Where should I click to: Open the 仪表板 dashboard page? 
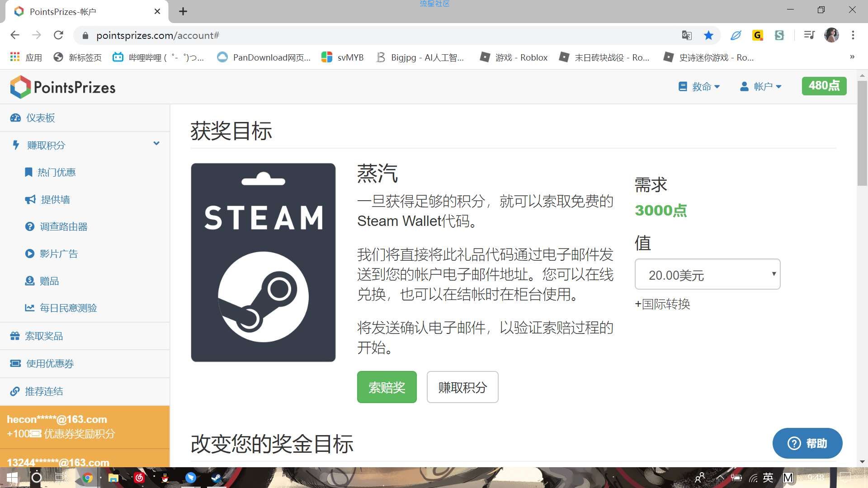point(33,118)
